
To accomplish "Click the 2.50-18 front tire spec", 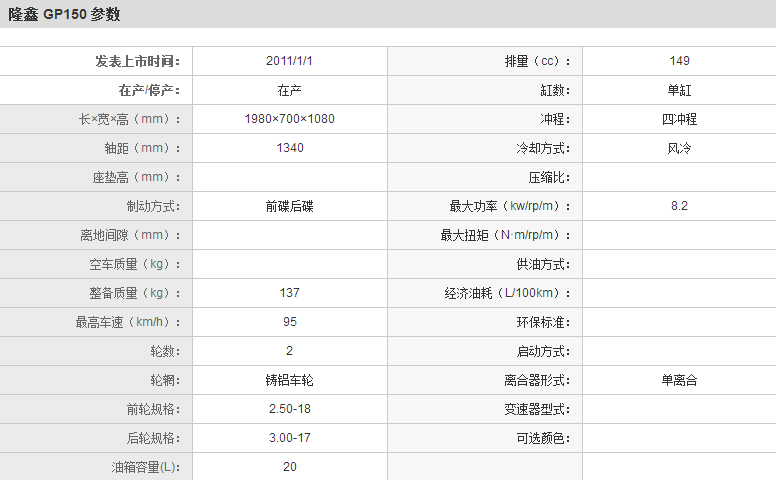I will pyautogui.click(x=289, y=409).
